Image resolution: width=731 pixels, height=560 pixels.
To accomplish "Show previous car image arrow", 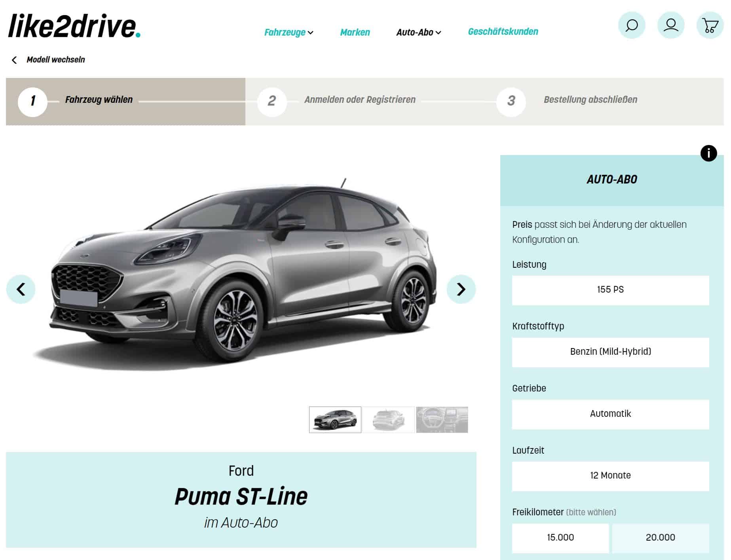I will tap(21, 289).
